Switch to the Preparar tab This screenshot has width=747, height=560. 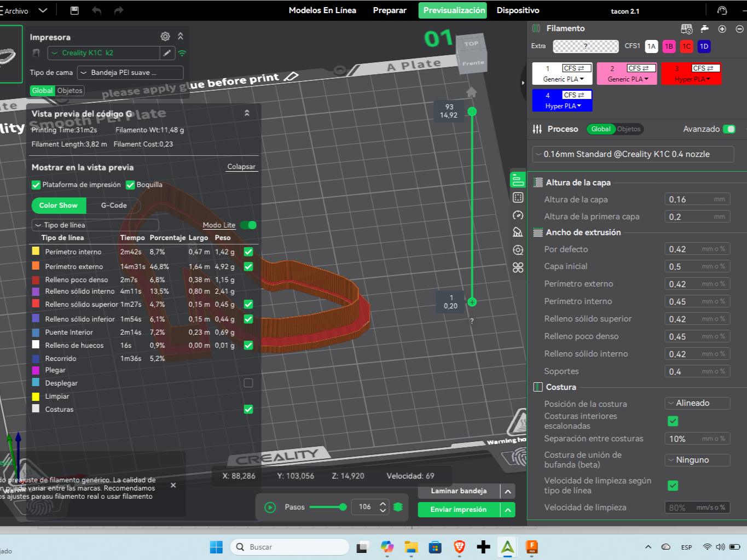[x=390, y=10]
